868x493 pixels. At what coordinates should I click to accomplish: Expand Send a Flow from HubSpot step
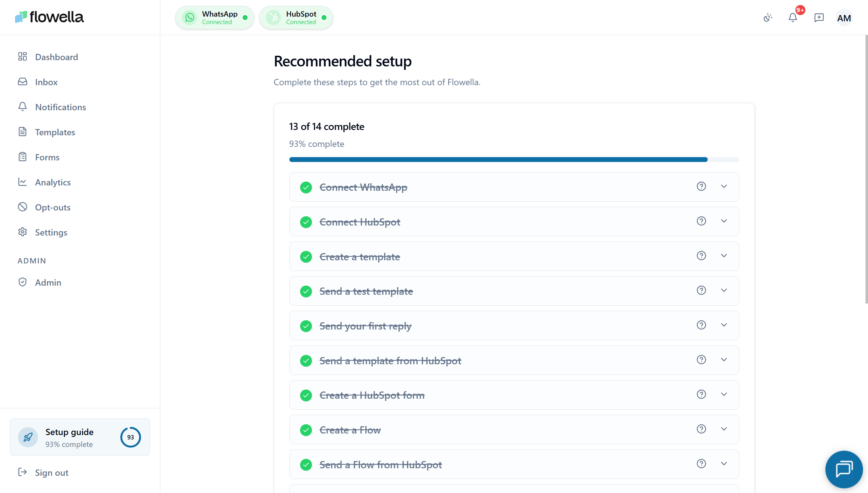[x=724, y=464]
